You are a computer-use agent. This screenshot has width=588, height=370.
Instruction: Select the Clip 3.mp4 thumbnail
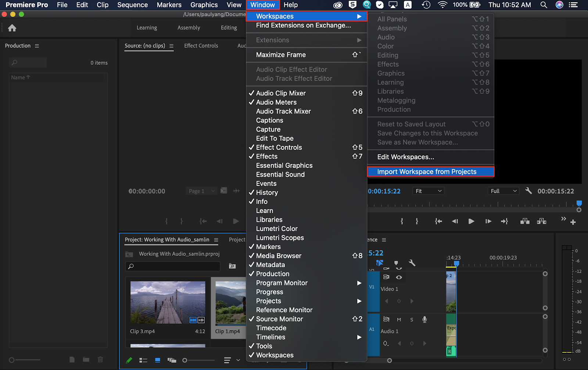pos(168,302)
